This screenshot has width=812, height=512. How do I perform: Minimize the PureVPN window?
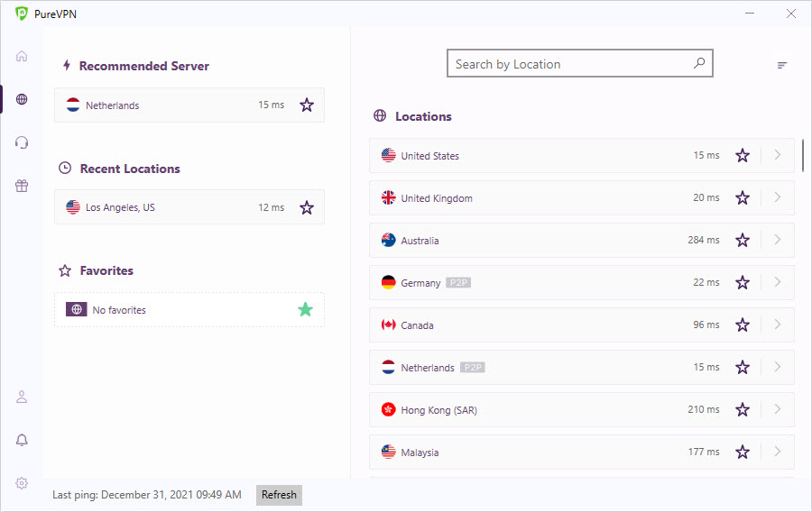[750, 14]
